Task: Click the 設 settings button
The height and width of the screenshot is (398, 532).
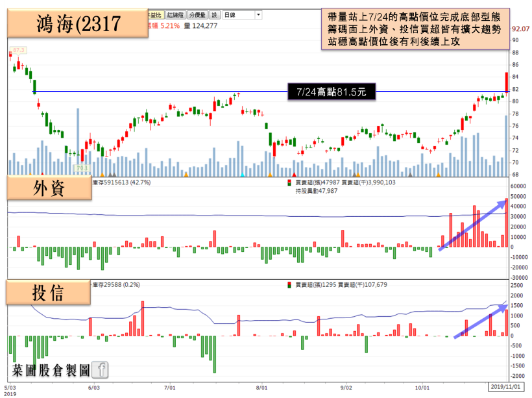Action: [215, 15]
